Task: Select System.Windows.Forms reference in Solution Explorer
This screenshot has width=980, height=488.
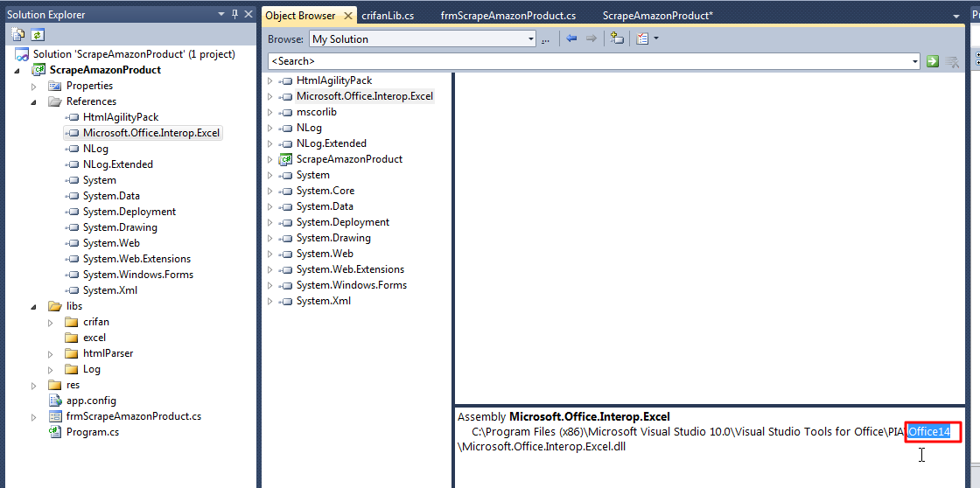Action: click(x=138, y=275)
